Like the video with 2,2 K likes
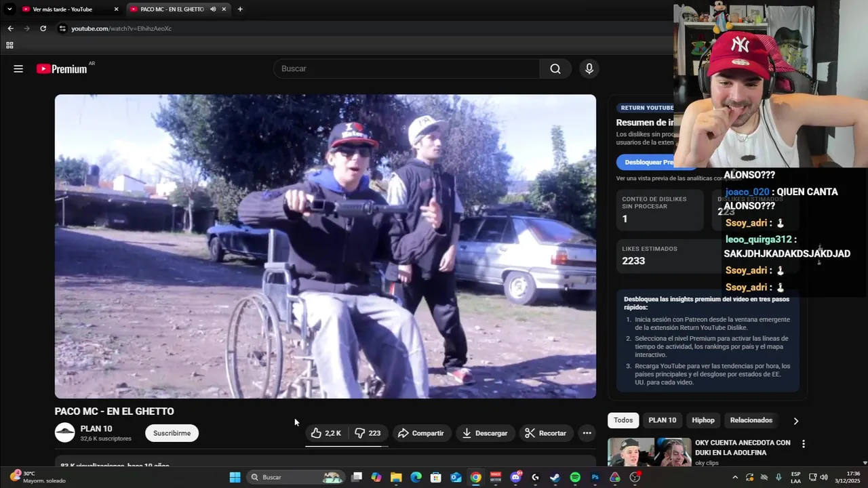The image size is (868, 488). (326, 433)
